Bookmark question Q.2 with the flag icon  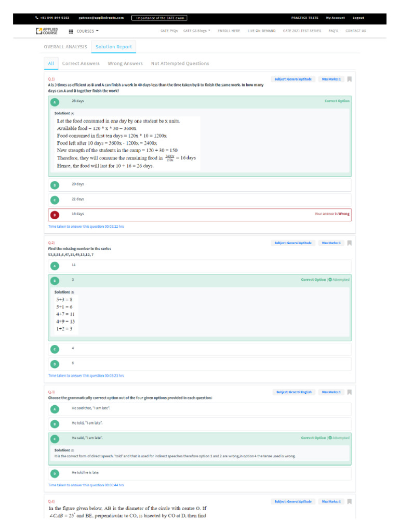pyautogui.click(x=350, y=243)
